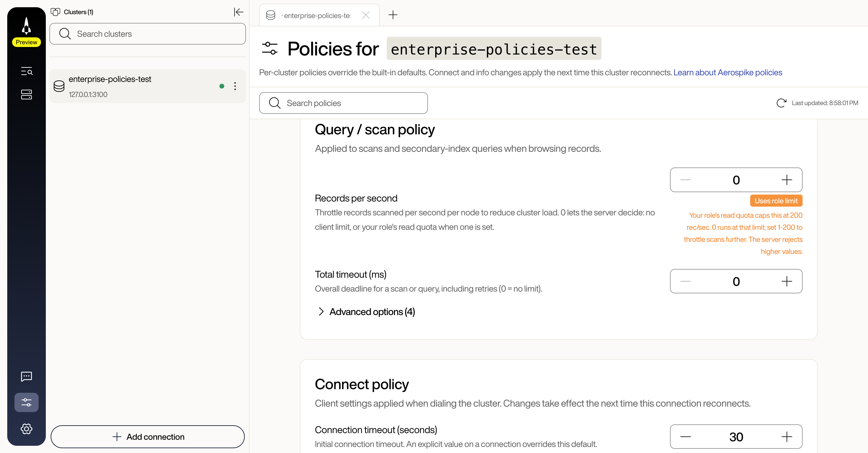Click the Connect policy heading

362,384
